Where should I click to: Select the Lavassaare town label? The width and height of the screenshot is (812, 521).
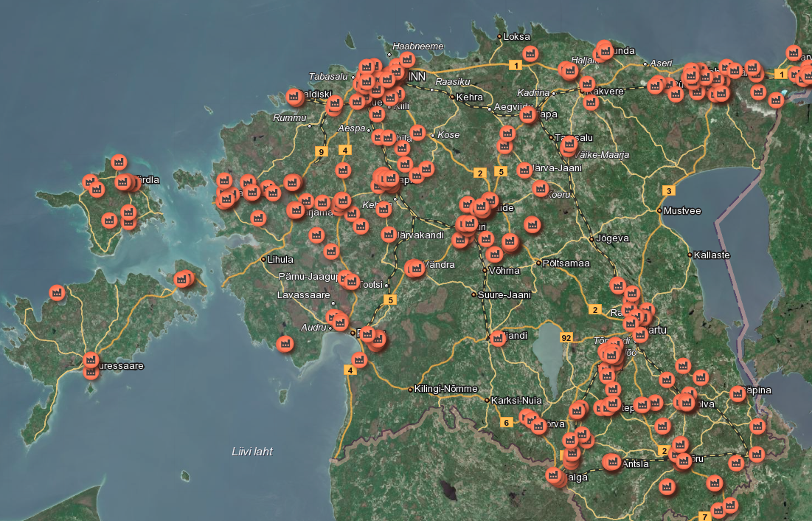303,295
